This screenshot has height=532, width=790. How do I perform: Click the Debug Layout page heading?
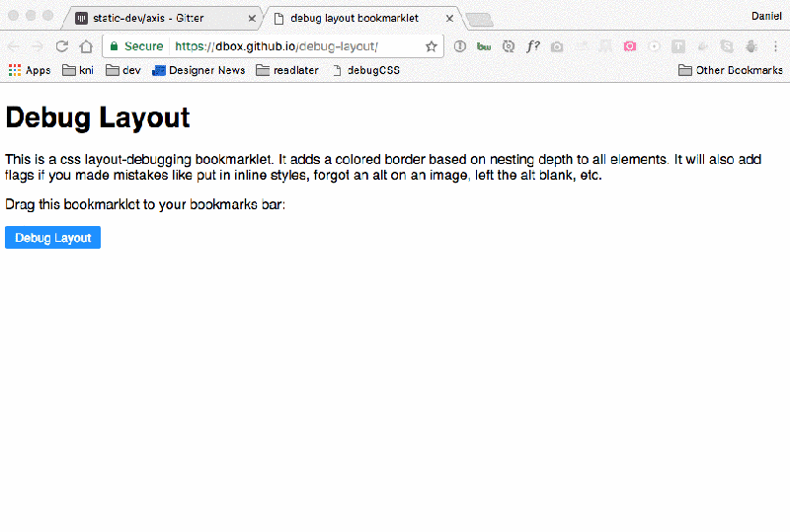[98, 117]
